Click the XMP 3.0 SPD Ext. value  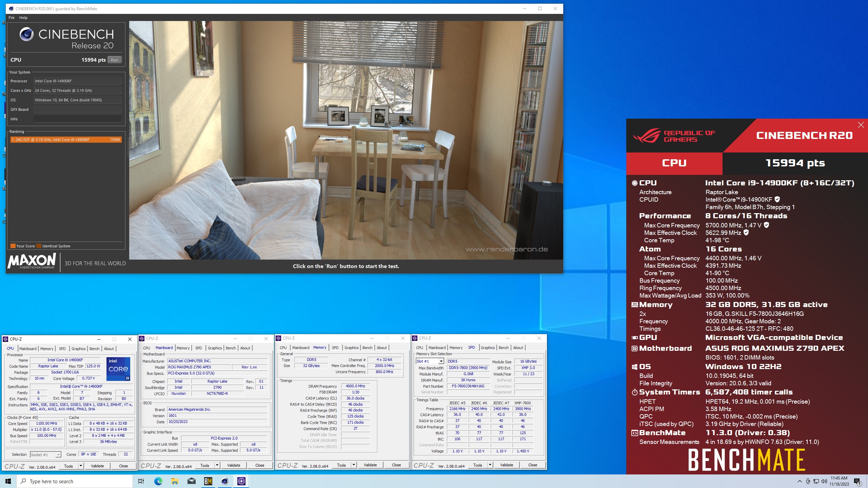click(528, 368)
